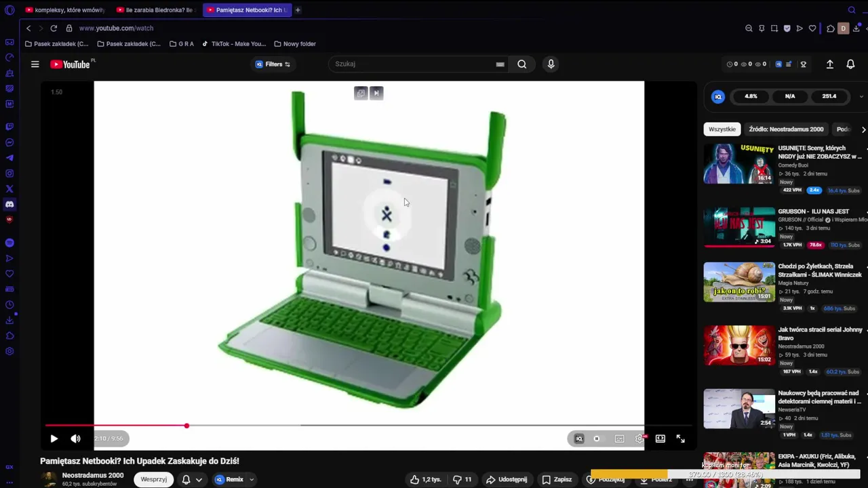Viewport: 868px width, 488px height.
Task: Open user profile D avatar menu
Action: [843, 28]
